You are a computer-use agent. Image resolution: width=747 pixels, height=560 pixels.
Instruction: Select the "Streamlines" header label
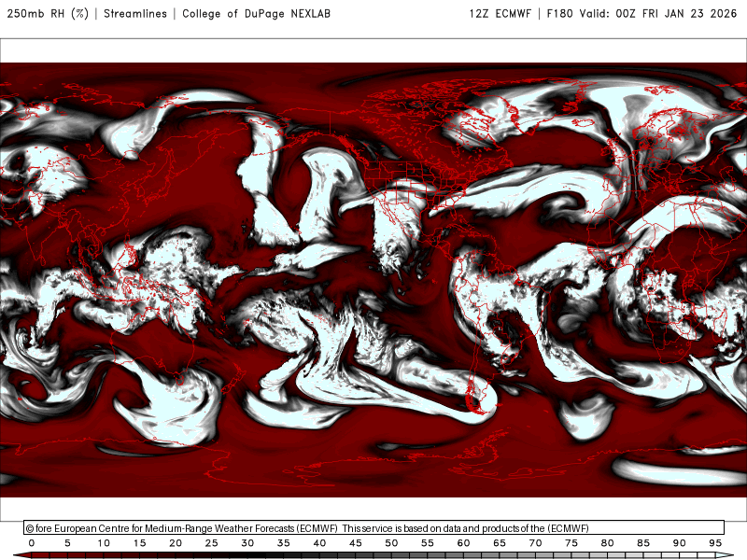coord(135,13)
